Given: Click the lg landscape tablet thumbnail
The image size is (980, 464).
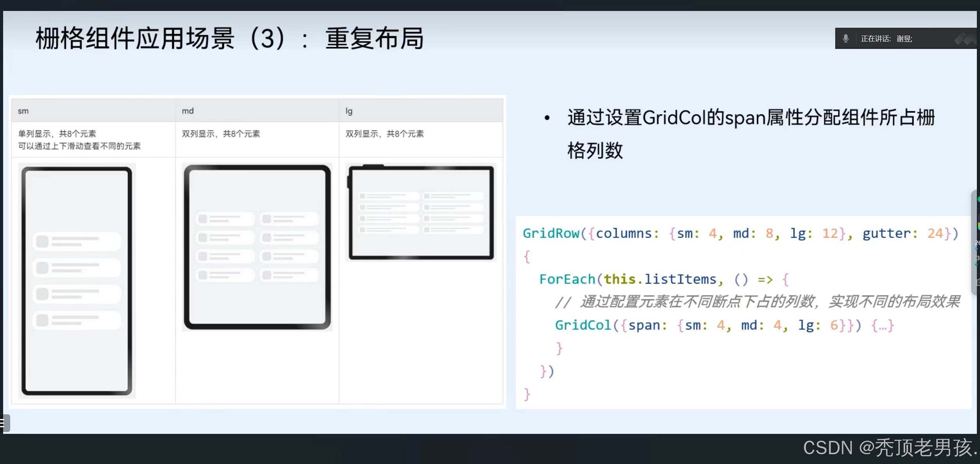Looking at the screenshot, I should (421, 212).
